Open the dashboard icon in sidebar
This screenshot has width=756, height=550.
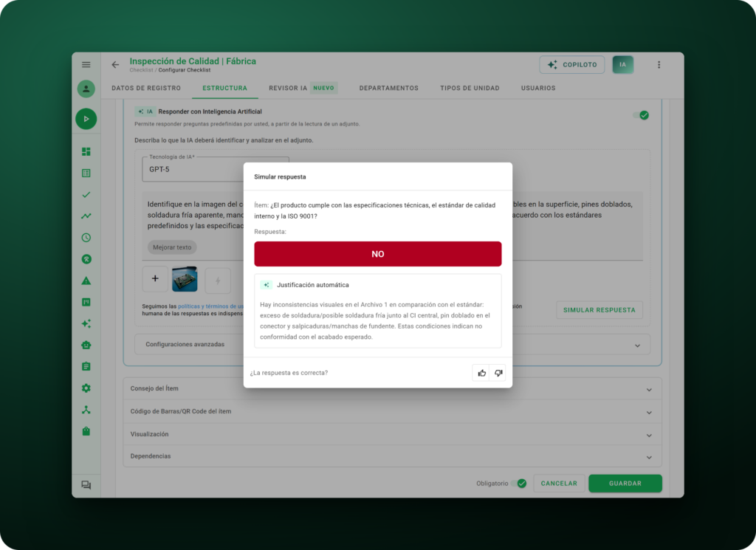click(x=86, y=151)
